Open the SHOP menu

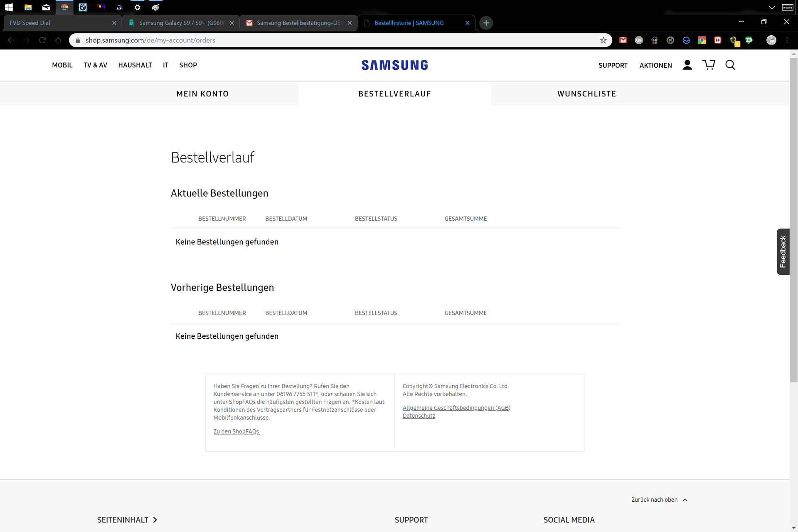188,65
